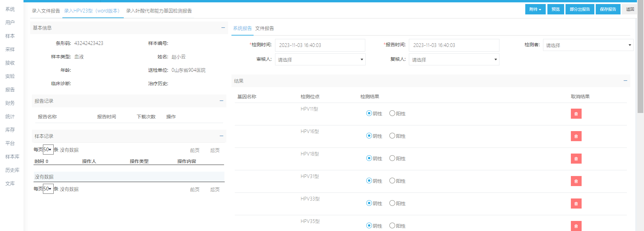The height and width of the screenshot is (231, 644).
Task: Open 用户 in the sidebar
Action: 10,22
